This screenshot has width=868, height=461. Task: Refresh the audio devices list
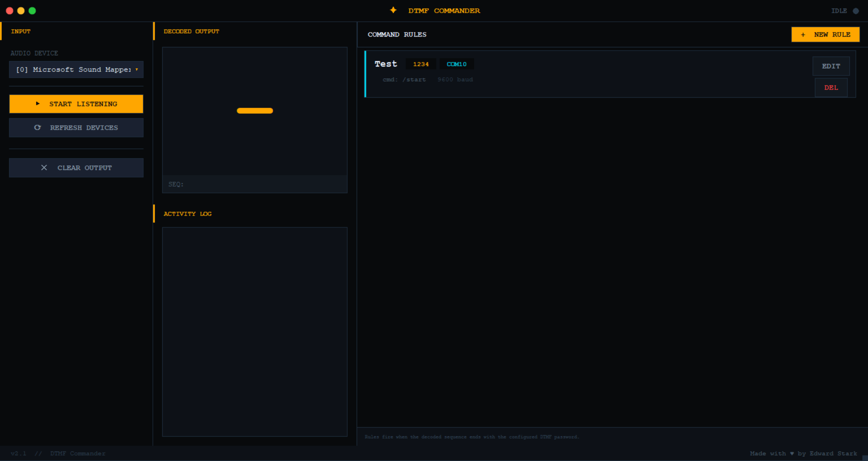coord(76,127)
